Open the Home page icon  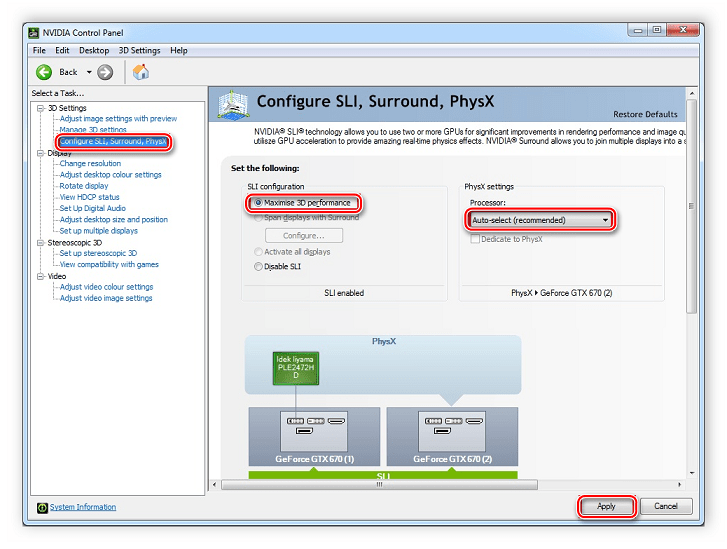tap(141, 72)
